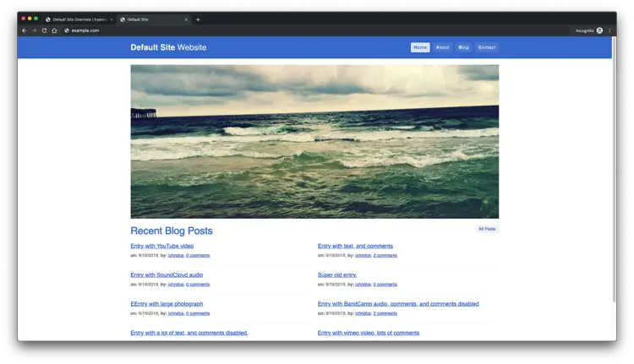Click johndoe under large photograph entry
Screen dimensions: 634x364
point(176,313)
